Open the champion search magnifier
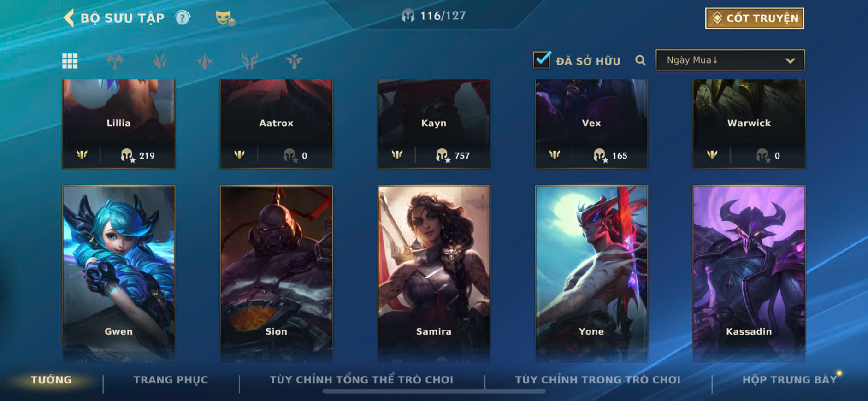 [x=640, y=60]
